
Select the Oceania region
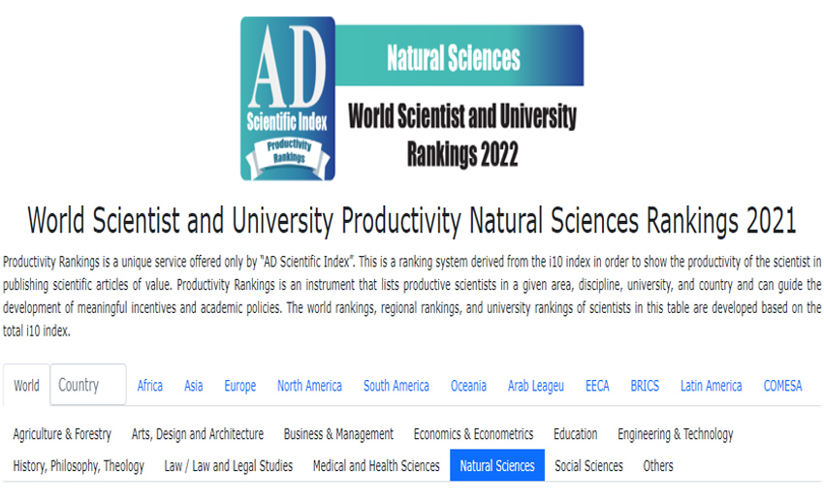click(468, 386)
